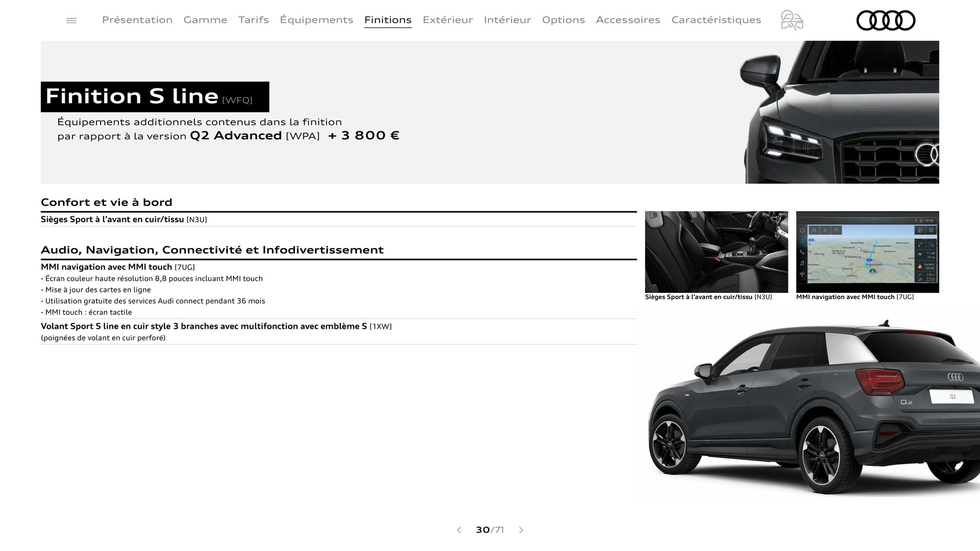
Task: Click the poignées de volant cuir perforé note
Action: point(103,338)
